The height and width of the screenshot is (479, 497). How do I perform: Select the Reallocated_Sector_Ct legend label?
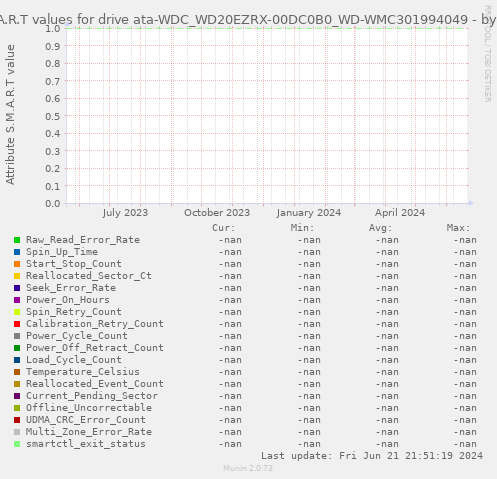[x=89, y=276]
